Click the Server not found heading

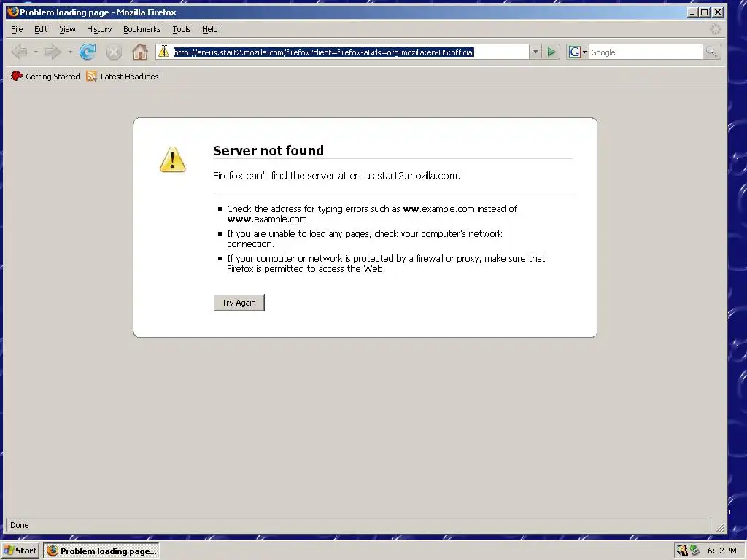[x=268, y=150]
